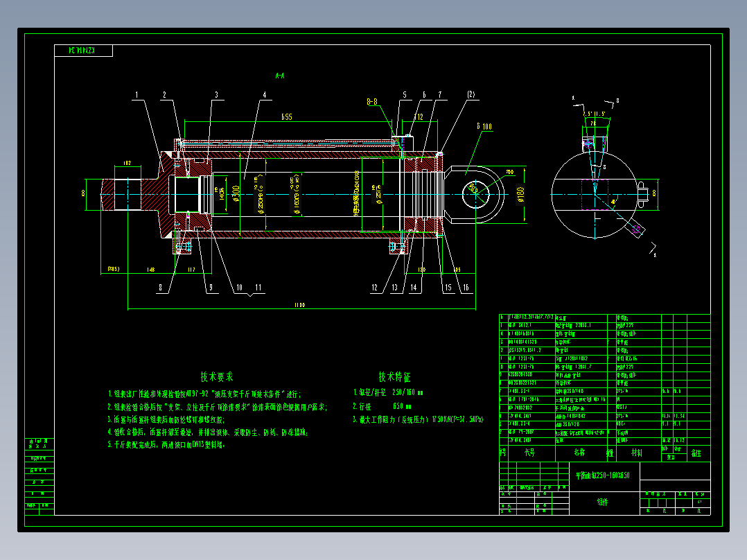Image resolution: width=747 pixels, height=560 pixels.
Task: Click the 材料 column header
Action: coord(636,453)
